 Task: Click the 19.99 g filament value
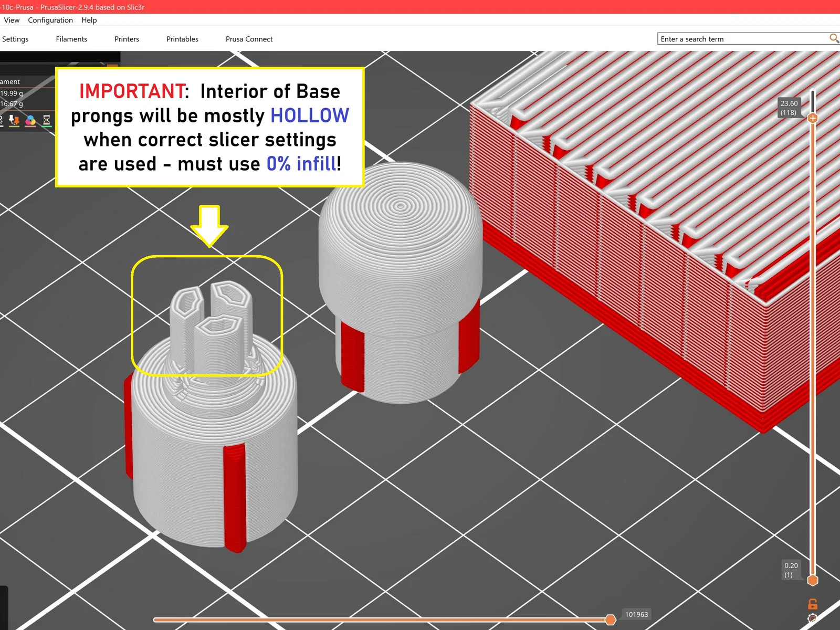coord(12,93)
